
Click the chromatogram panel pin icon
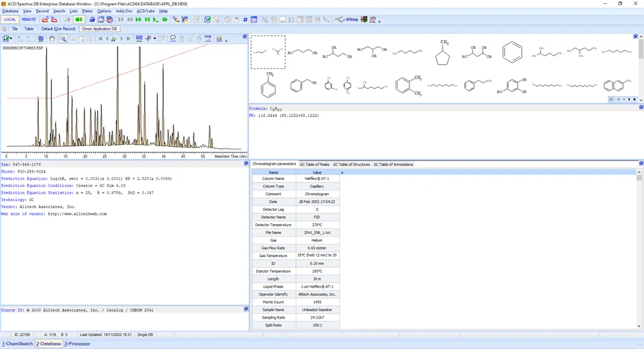point(245,36)
